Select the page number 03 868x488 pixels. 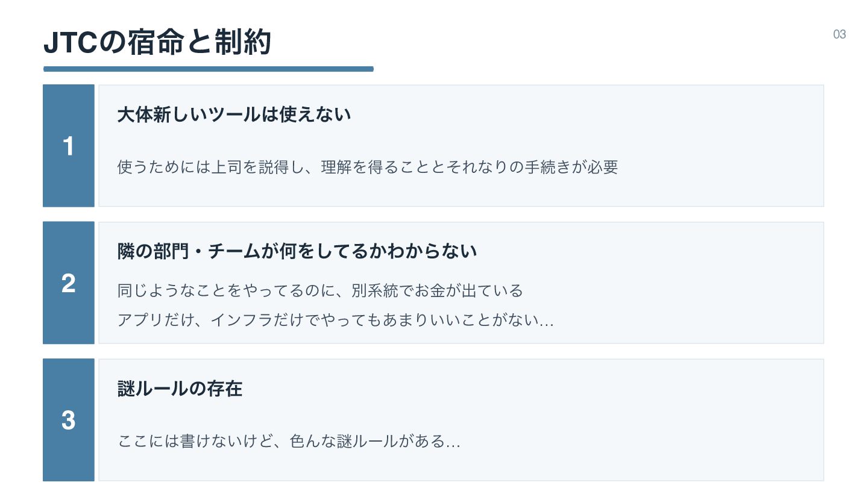[840, 34]
